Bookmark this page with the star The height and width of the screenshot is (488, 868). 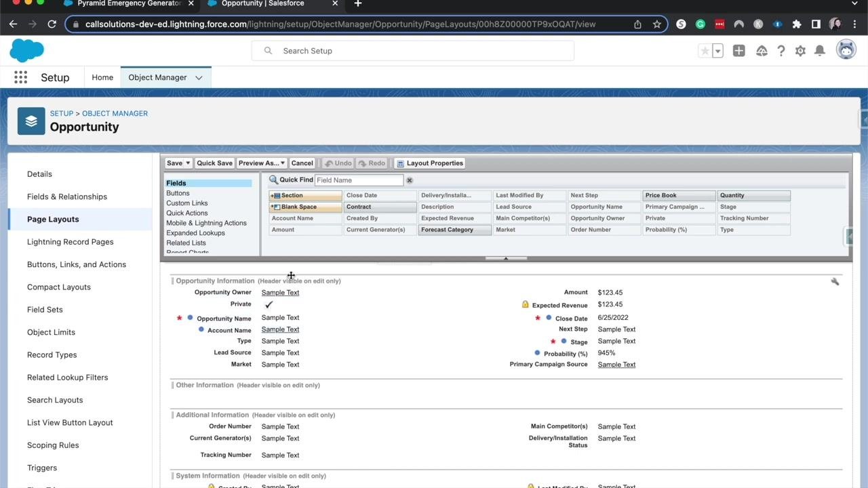(x=656, y=24)
